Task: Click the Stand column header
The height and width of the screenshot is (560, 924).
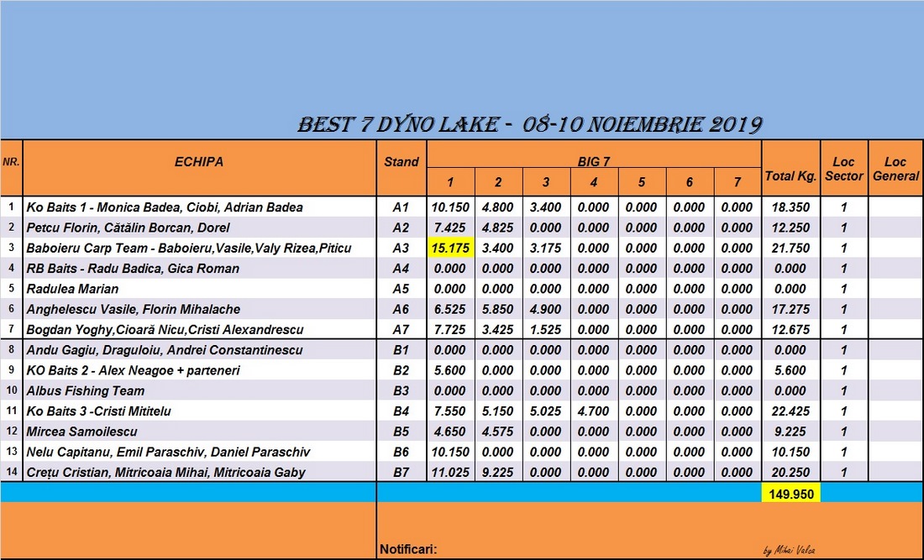Action: click(x=402, y=169)
